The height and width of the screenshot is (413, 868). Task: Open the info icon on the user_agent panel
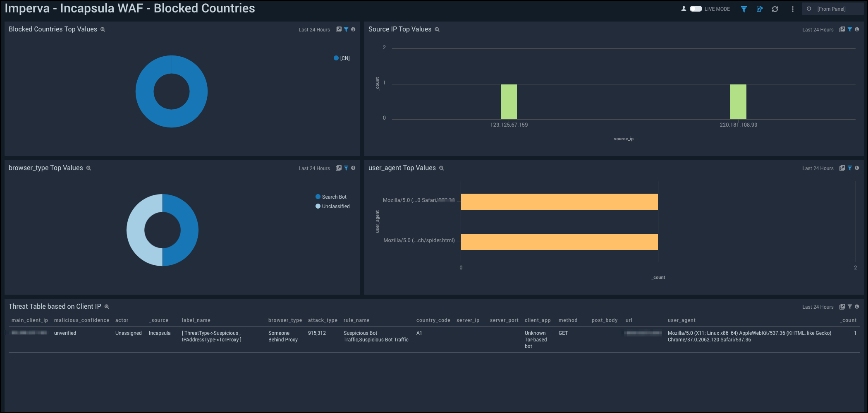(x=857, y=168)
